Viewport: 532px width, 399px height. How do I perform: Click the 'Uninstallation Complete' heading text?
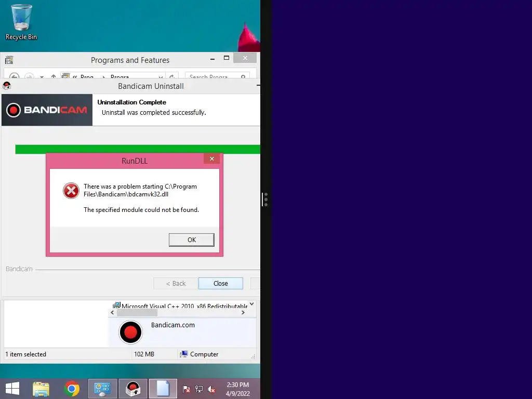pyautogui.click(x=131, y=102)
